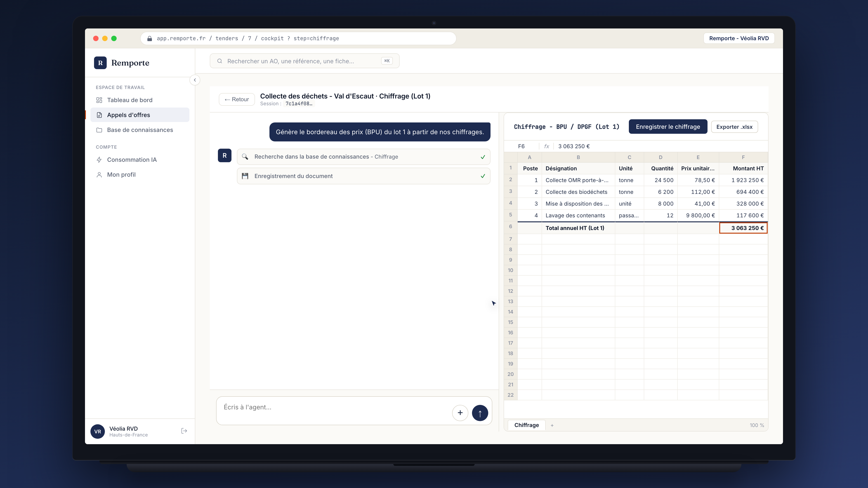Click the search magnifier icon
868x488 pixels.
click(x=220, y=61)
